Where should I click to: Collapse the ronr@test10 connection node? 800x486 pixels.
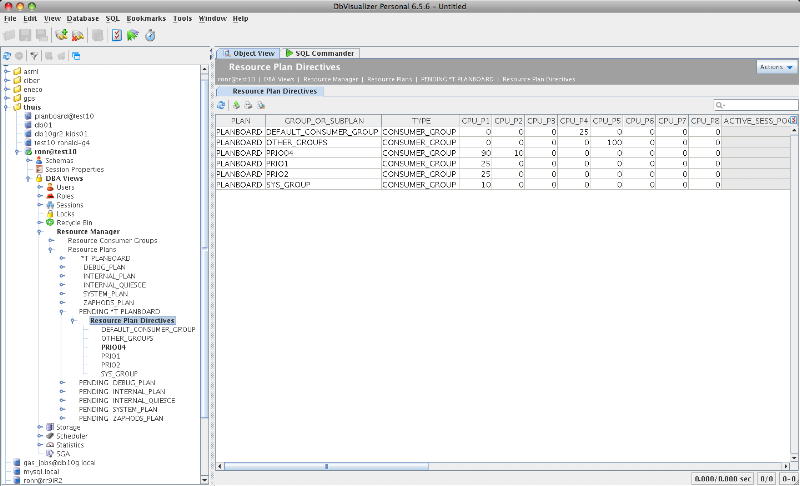click(17, 151)
